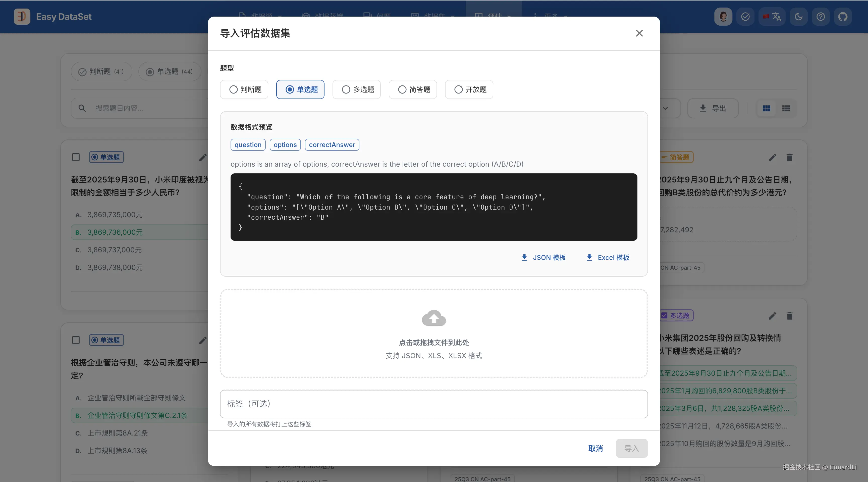The width and height of the screenshot is (868, 482).
Task: Download the JSON 模板 template
Action: (543, 258)
